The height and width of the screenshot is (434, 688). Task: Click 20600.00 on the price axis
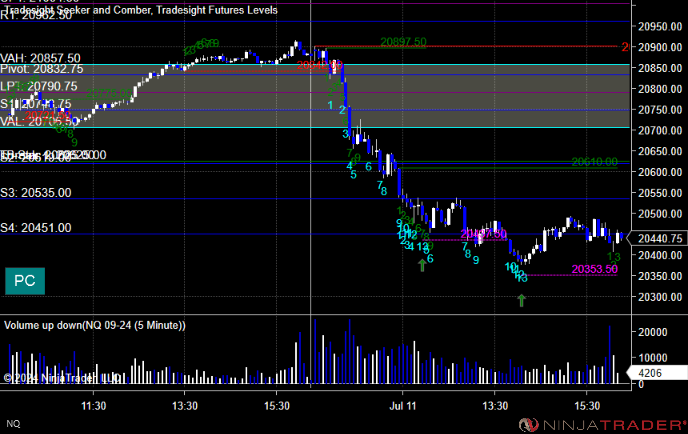point(660,172)
